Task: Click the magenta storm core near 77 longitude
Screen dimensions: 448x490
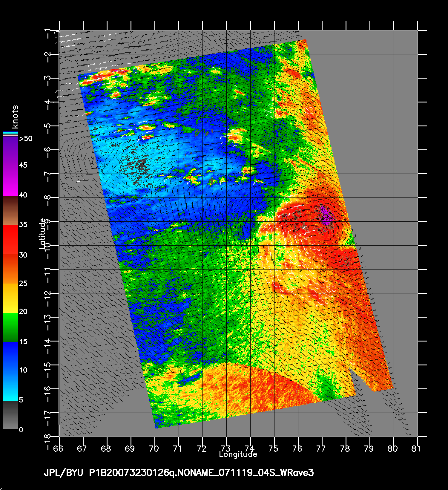Action: click(x=326, y=215)
